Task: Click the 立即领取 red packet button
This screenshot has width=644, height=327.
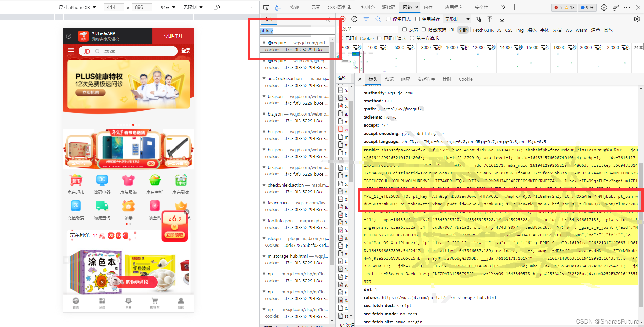Action: 174,235
